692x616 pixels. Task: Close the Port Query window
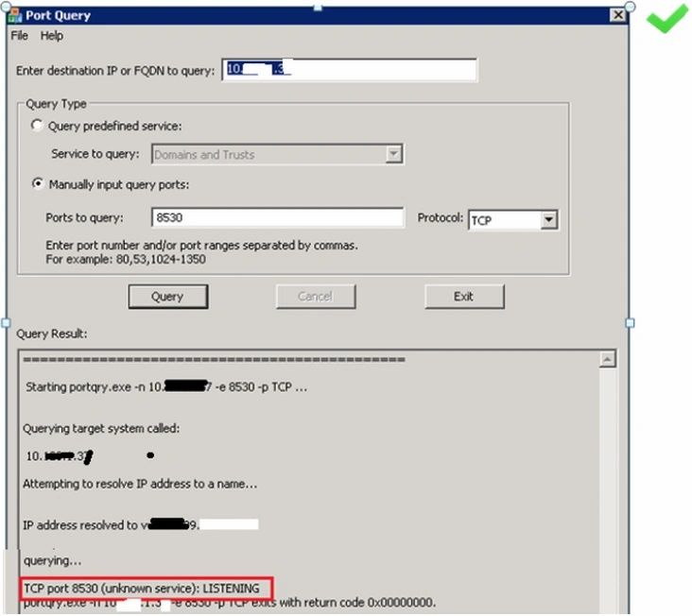click(618, 15)
